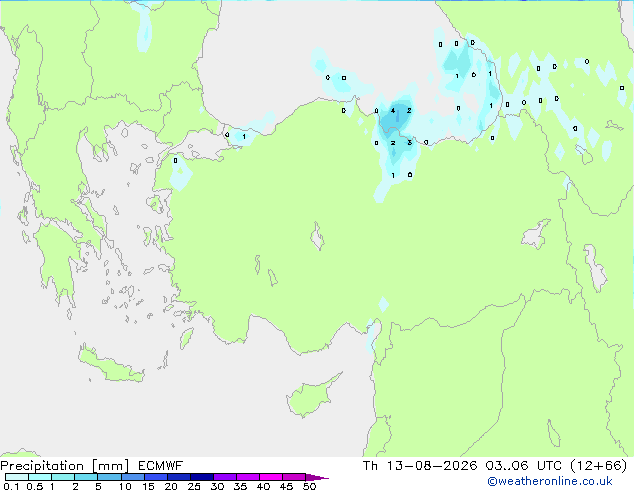This screenshot has height=490, width=634.
Task: Choose the 40 mm magenta legend swatch
Action: coord(271,477)
